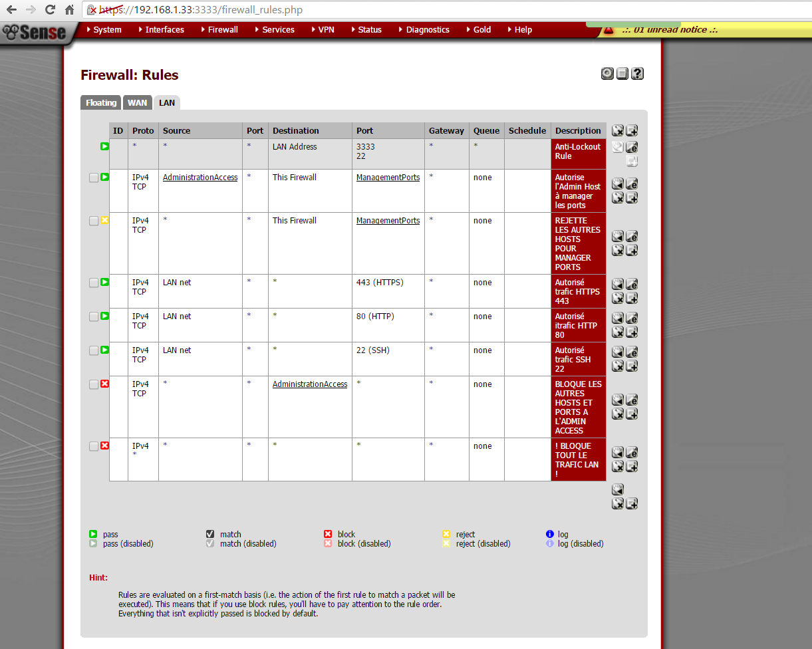Open AdministrationAccess alias in Destination column
Screen dimensions: 812x649
(x=310, y=384)
